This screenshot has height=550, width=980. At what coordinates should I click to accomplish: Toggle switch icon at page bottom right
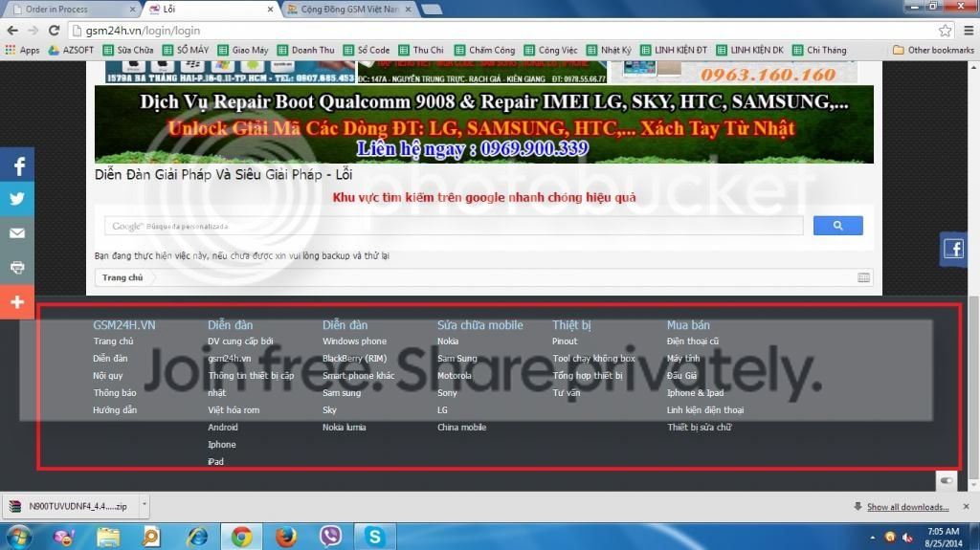(947, 480)
